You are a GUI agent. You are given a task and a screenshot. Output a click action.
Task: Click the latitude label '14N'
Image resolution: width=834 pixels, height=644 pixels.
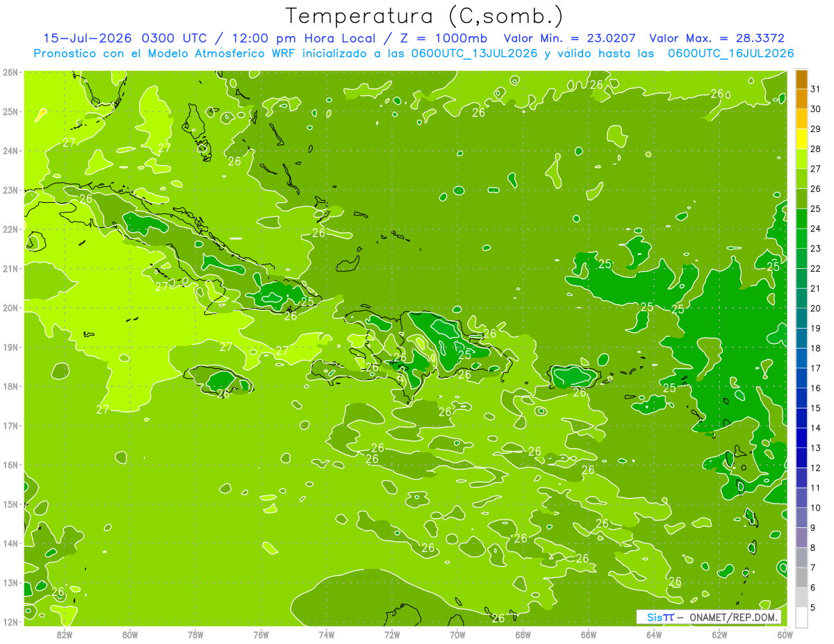tap(10, 543)
